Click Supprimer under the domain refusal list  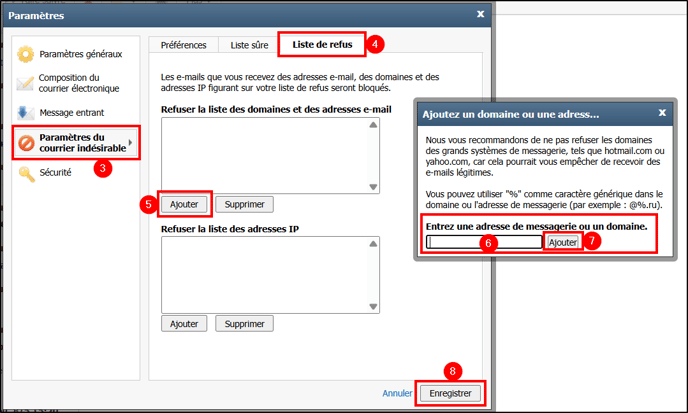pos(244,205)
